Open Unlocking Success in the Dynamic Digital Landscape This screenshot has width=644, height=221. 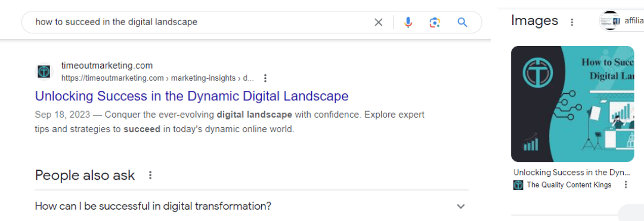[x=192, y=96]
